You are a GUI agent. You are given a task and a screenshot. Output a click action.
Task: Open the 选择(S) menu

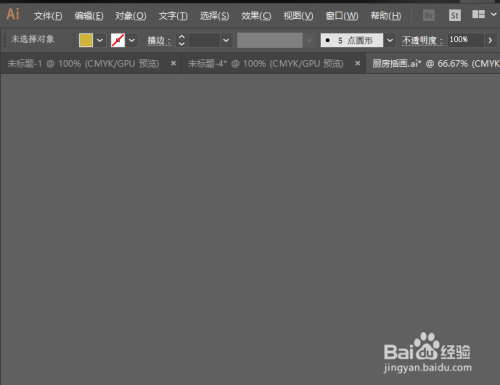coord(214,16)
